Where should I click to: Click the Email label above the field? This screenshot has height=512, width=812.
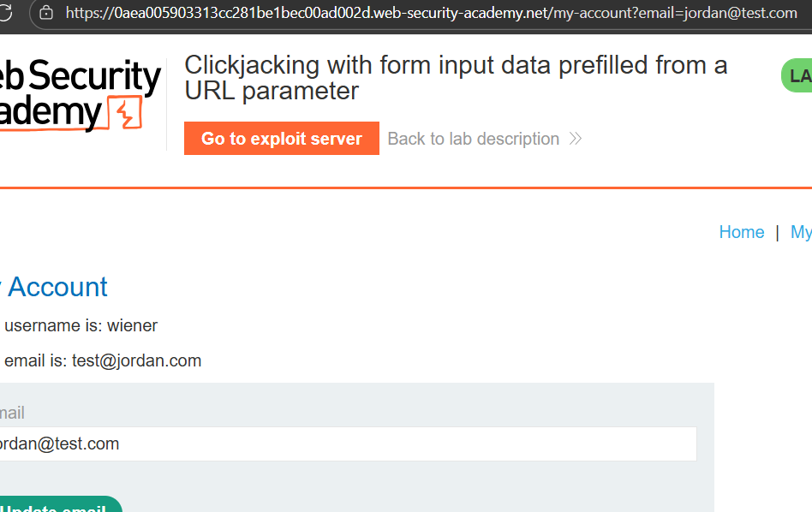point(12,413)
